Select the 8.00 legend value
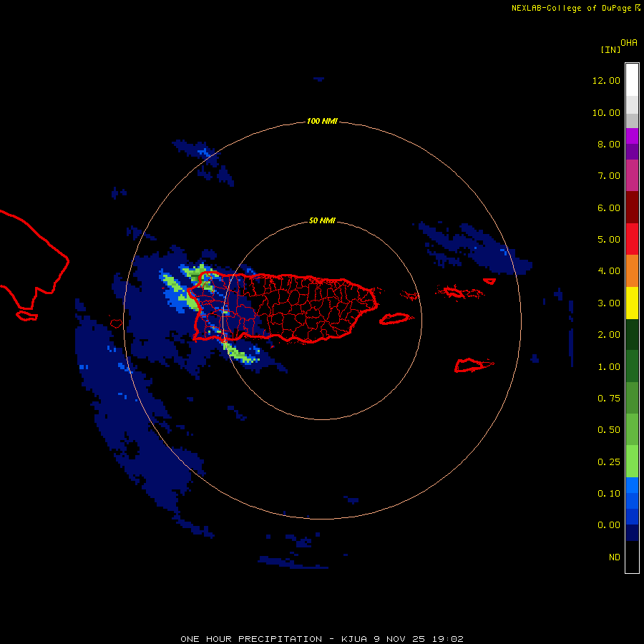The height and width of the screenshot is (644, 644). [609, 144]
